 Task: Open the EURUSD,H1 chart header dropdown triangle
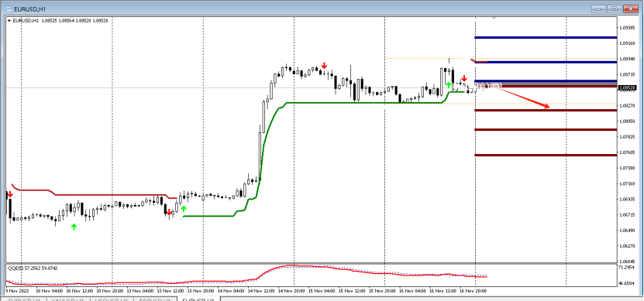tap(9, 20)
